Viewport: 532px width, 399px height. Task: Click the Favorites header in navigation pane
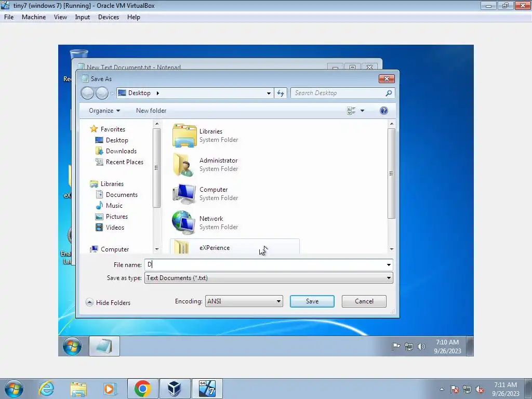pyautogui.click(x=113, y=129)
